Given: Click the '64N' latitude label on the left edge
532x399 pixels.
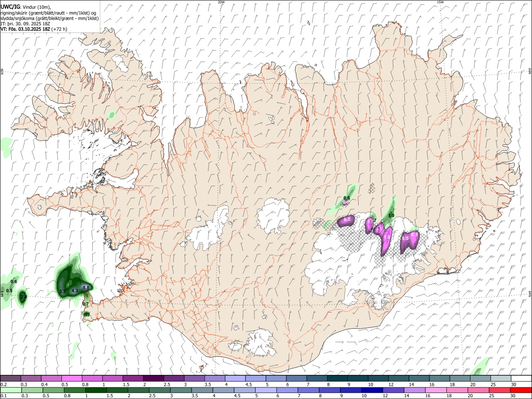Looking at the screenshot, I should 2,293.
